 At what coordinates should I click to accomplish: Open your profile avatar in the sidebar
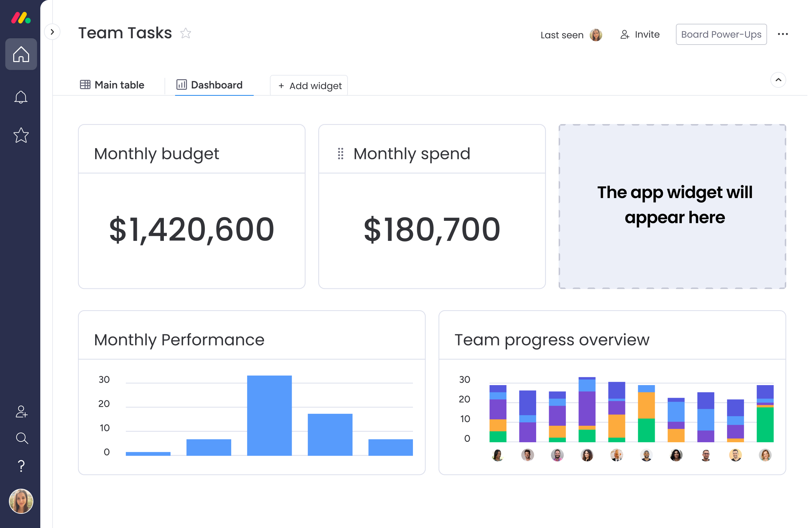(x=21, y=501)
